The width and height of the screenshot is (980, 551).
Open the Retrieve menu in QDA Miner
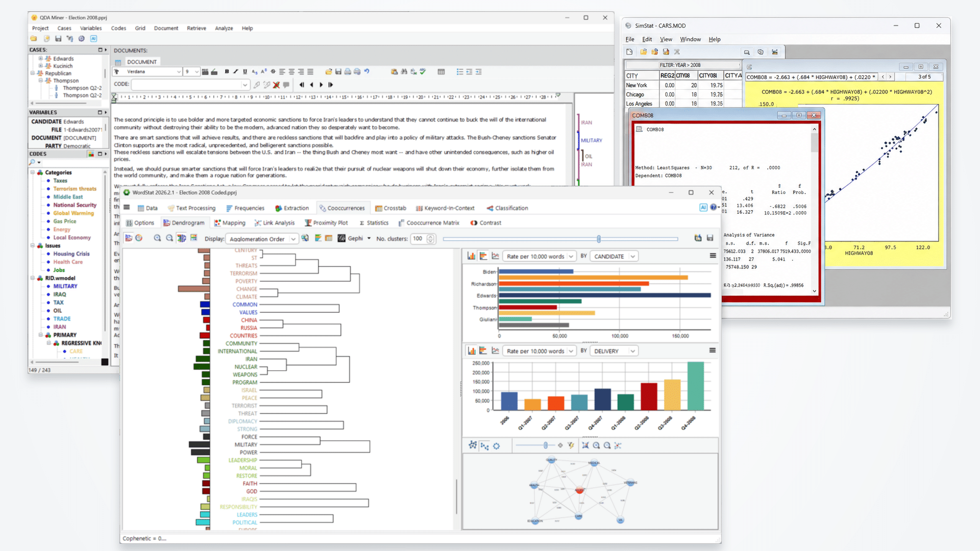tap(197, 29)
